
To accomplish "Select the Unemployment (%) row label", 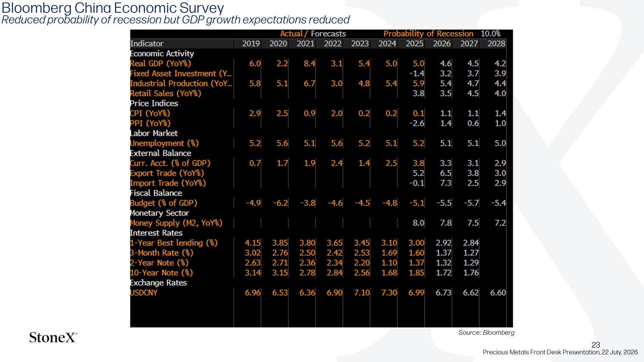I will pyautogui.click(x=164, y=143).
